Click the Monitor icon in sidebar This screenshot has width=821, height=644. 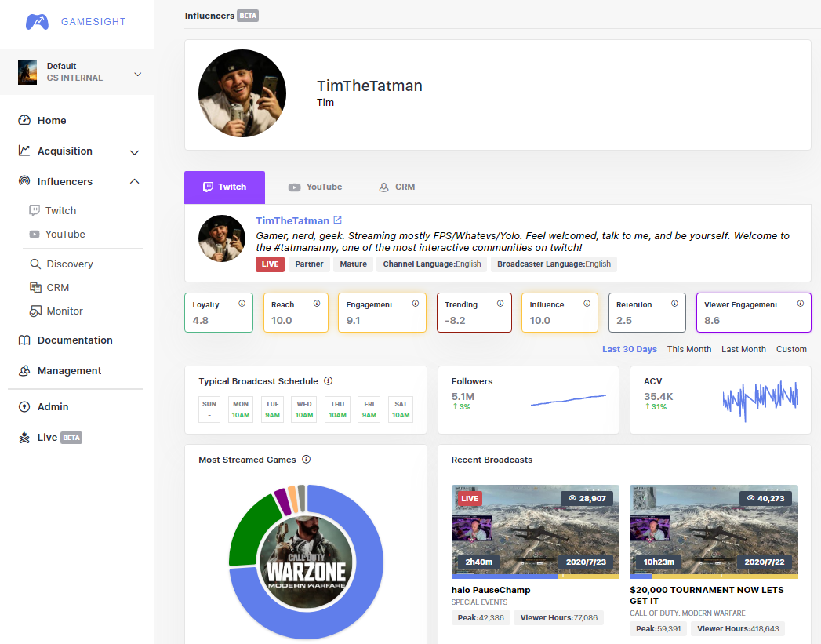(x=35, y=311)
